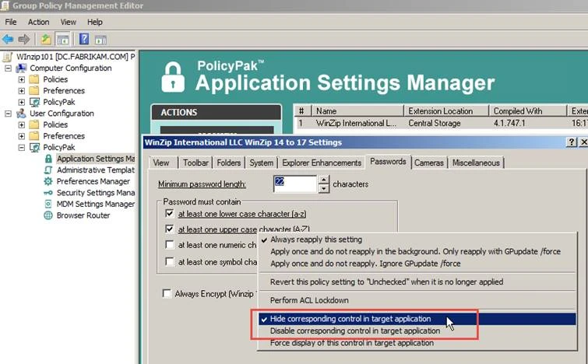
Task: Collapse the User Configuration tree node
Action: [9, 114]
